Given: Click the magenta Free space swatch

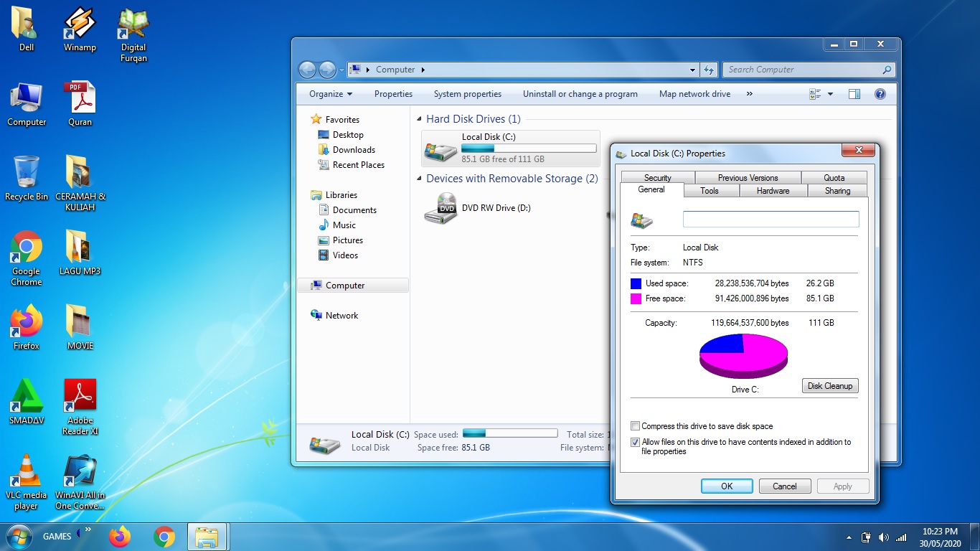Looking at the screenshot, I should pyautogui.click(x=636, y=298).
